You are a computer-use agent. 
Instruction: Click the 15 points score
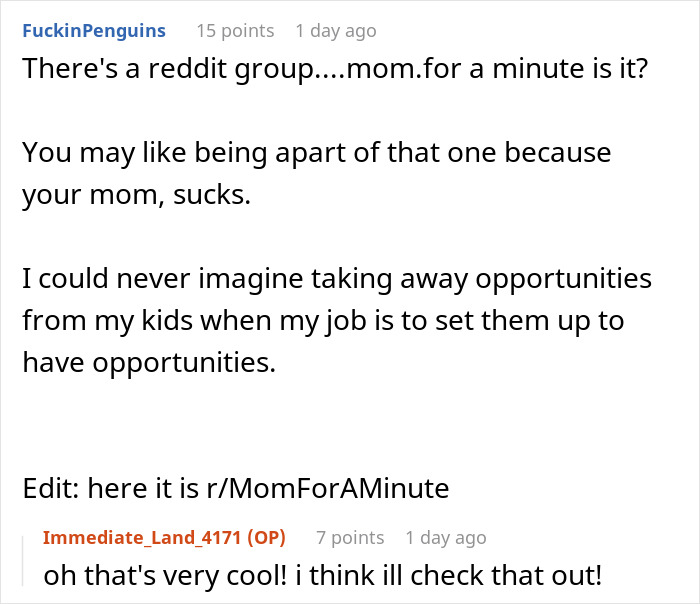[x=235, y=31]
